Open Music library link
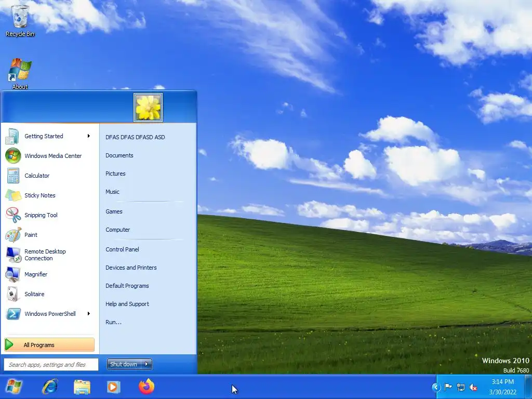Screen dimensions: 532x399 [112, 192]
